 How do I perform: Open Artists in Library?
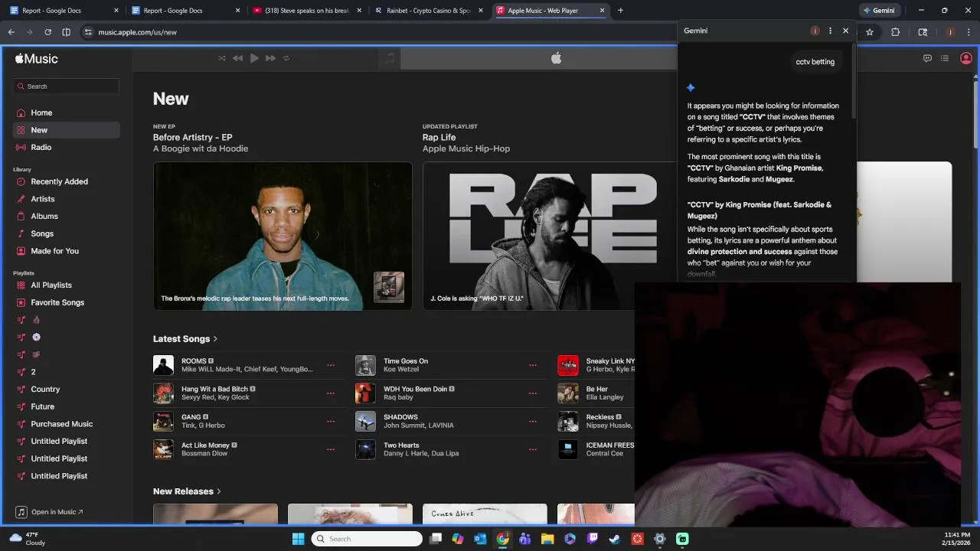[x=66, y=199]
